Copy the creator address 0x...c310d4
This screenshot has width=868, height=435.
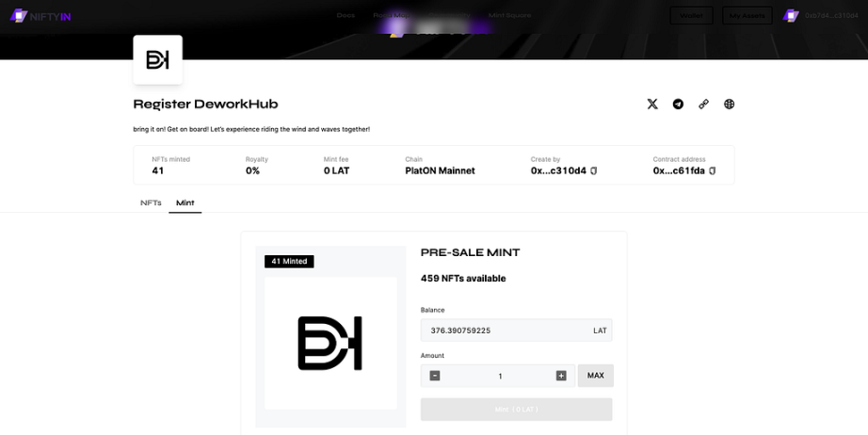click(x=594, y=171)
